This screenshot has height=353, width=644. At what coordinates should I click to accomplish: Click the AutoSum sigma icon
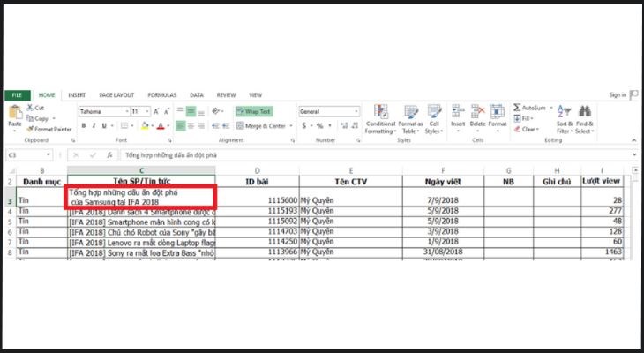(517, 107)
